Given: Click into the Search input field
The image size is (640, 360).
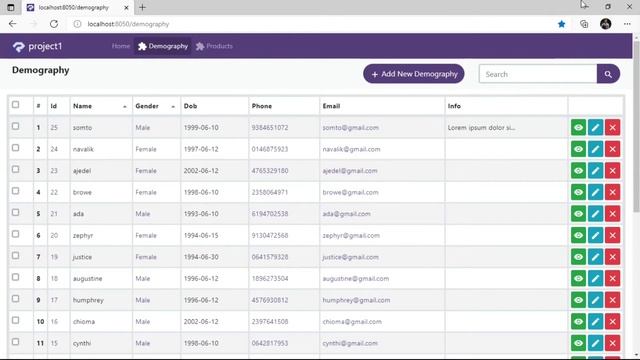Looking at the screenshot, I should click(538, 74).
